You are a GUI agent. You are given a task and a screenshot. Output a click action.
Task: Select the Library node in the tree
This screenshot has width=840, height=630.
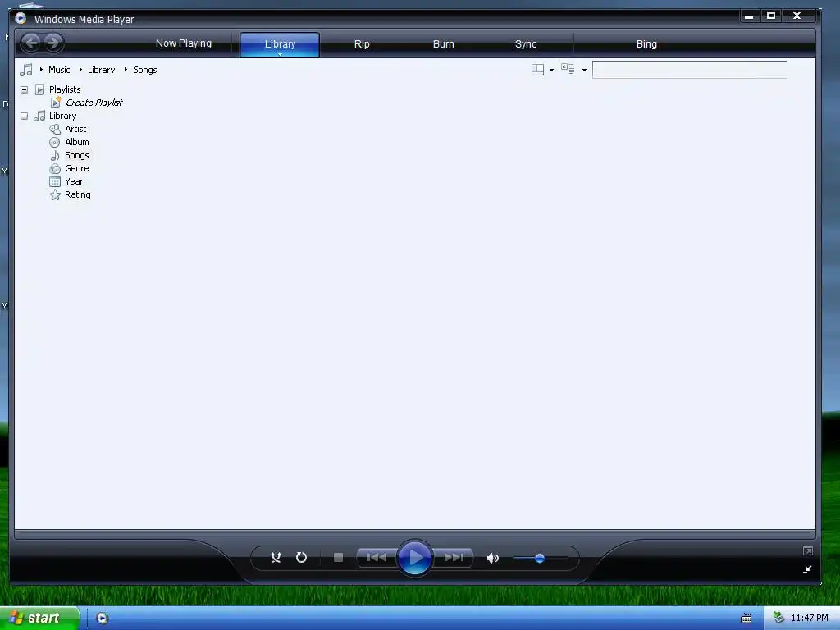[x=62, y=116]
